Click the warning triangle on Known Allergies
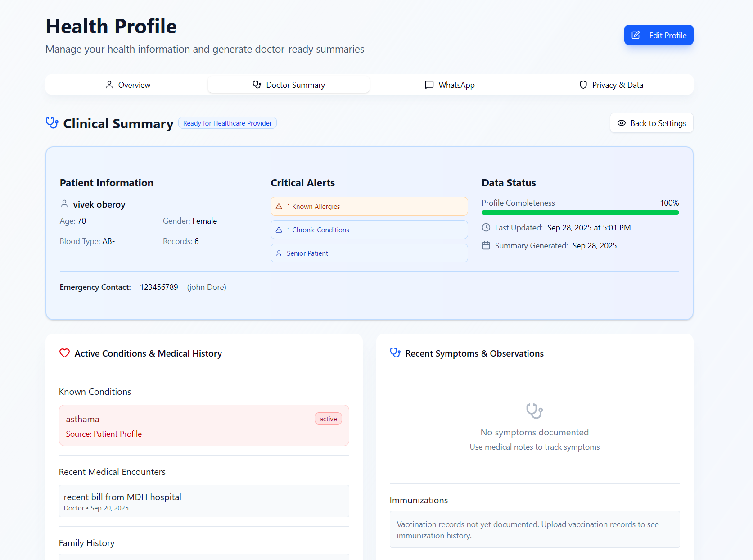 [x=279, y=206]
